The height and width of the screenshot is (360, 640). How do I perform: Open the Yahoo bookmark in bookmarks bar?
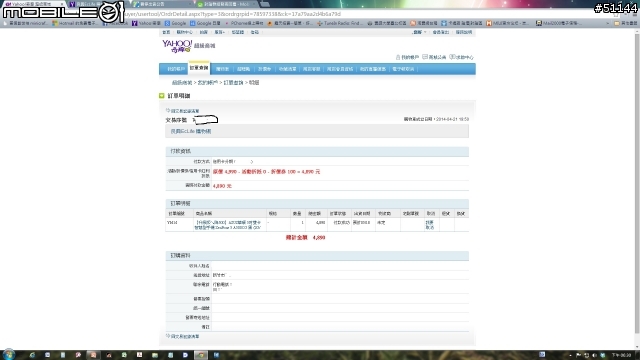pos(146,23)
